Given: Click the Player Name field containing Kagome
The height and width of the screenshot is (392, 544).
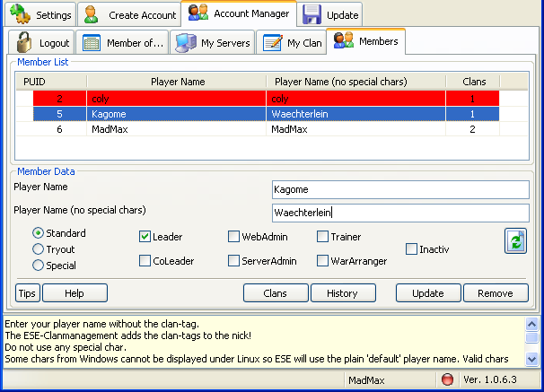Looking at the screenshot, I should [400, 189].
